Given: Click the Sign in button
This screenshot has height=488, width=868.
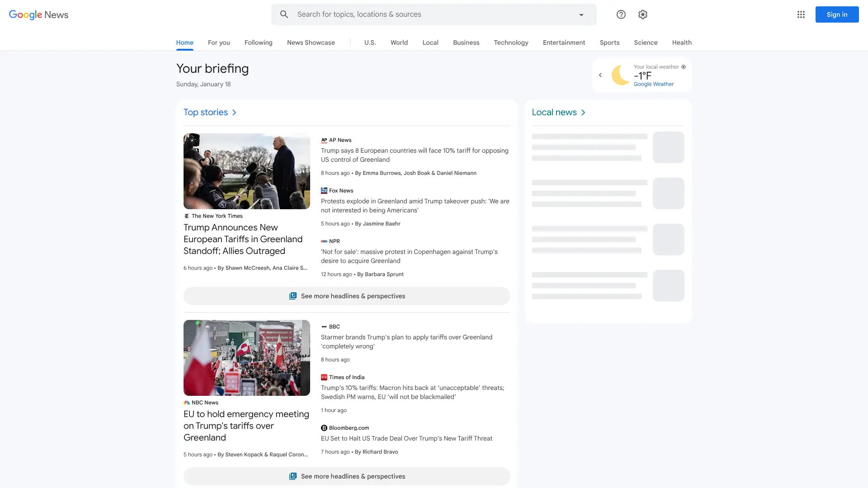Looking at the screenshot, I should [837, 14].
